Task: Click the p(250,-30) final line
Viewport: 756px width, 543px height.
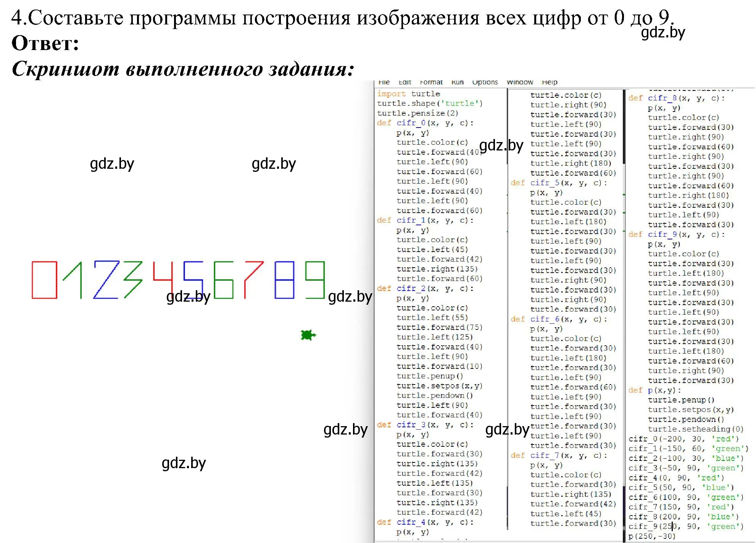Action: click(x=653, y=536)
